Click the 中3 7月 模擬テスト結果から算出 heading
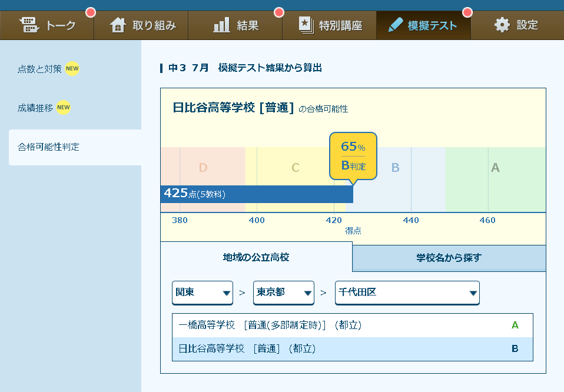 click(x=245, y=68)
